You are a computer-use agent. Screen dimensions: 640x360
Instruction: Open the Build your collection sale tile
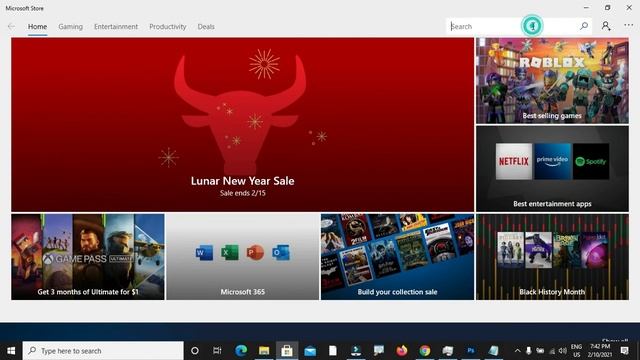(398, 257)
